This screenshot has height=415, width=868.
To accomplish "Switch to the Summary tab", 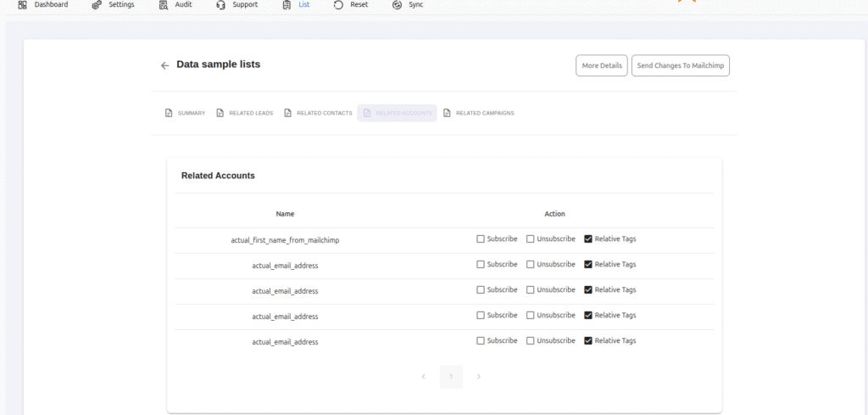I will point(185,113).
